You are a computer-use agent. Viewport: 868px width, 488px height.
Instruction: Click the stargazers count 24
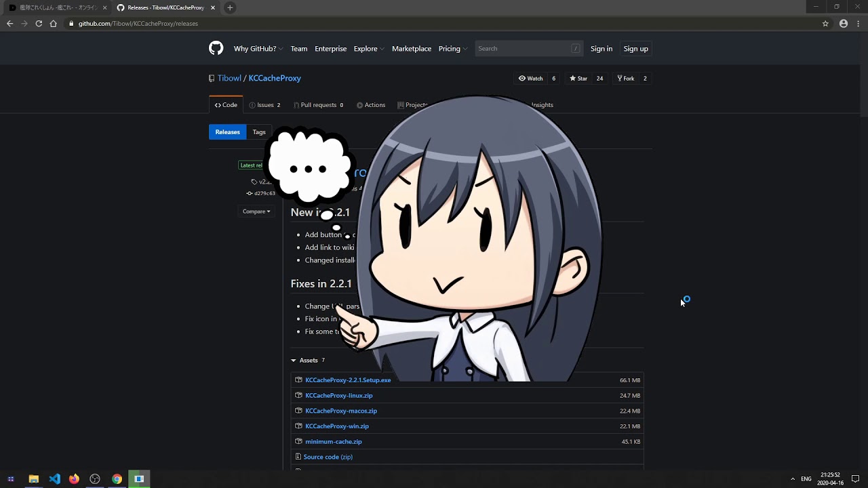(x=599, y=79)
